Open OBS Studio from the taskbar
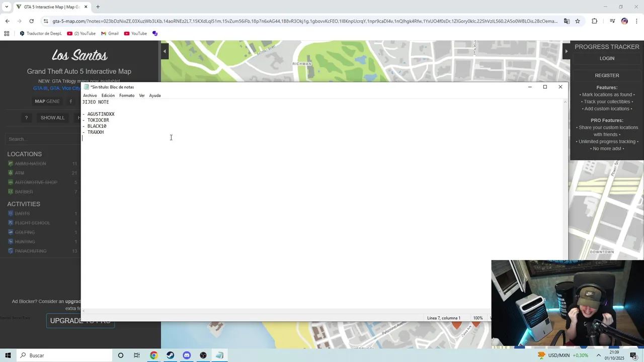The height and width of the screenshot is (362, 644). pyautogui.click(x=203, y=355)
